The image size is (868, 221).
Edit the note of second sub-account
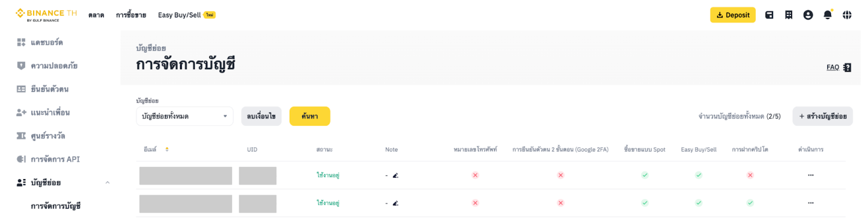(x=395, y=203)
